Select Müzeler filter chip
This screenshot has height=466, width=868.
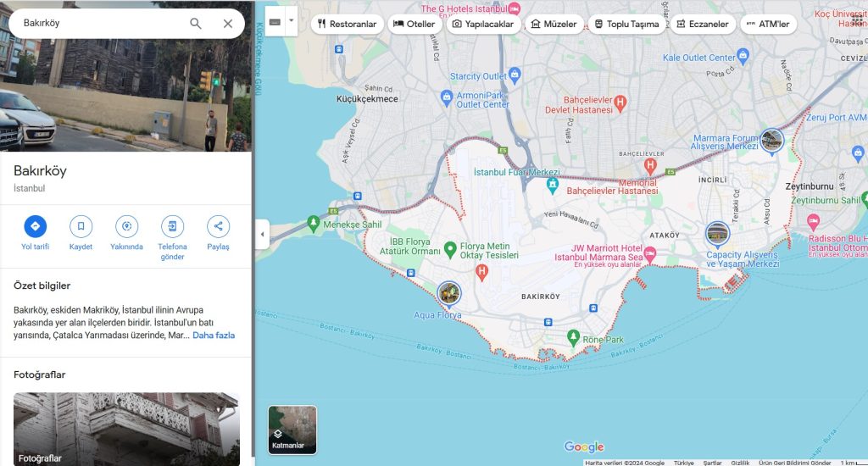(554, 24)
